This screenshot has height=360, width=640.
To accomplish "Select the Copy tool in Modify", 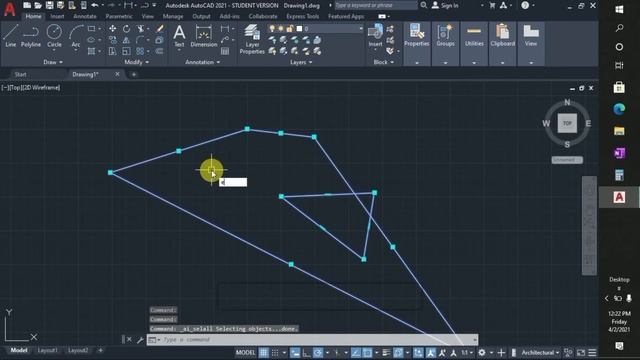I will [112, 40].
